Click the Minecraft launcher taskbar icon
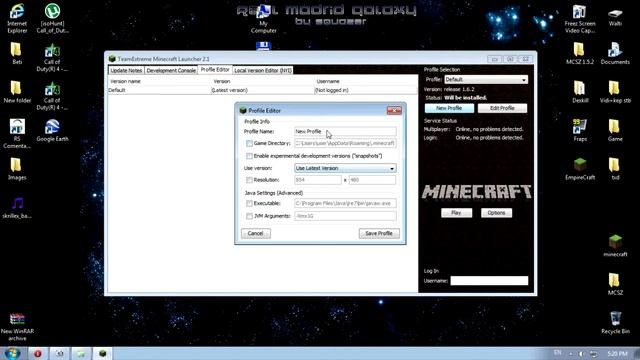640x360 pixels. (102, 353)
